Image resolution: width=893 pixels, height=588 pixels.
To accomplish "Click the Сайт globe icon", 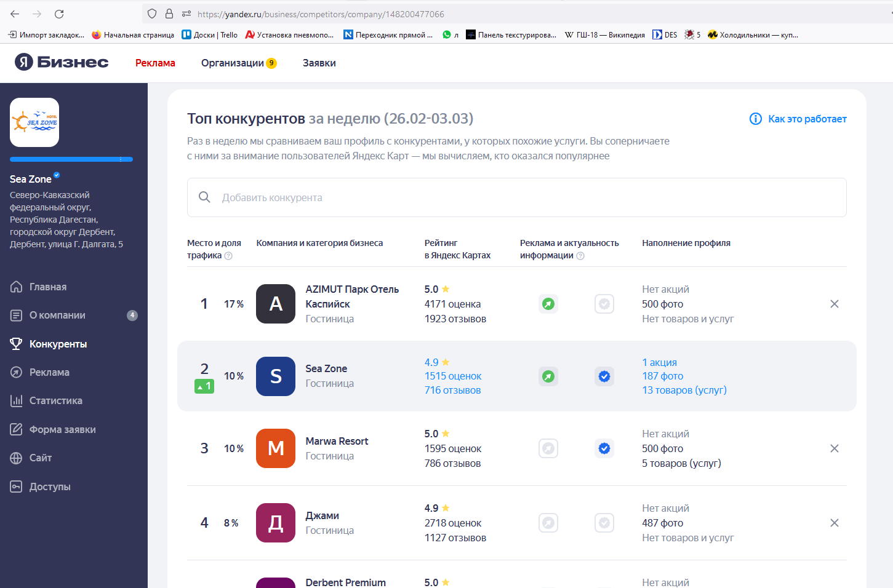I will (17, 458).
